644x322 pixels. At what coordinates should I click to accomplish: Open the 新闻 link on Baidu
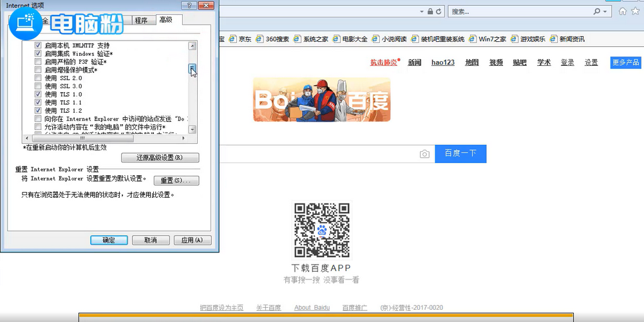[x=414, y=62]
